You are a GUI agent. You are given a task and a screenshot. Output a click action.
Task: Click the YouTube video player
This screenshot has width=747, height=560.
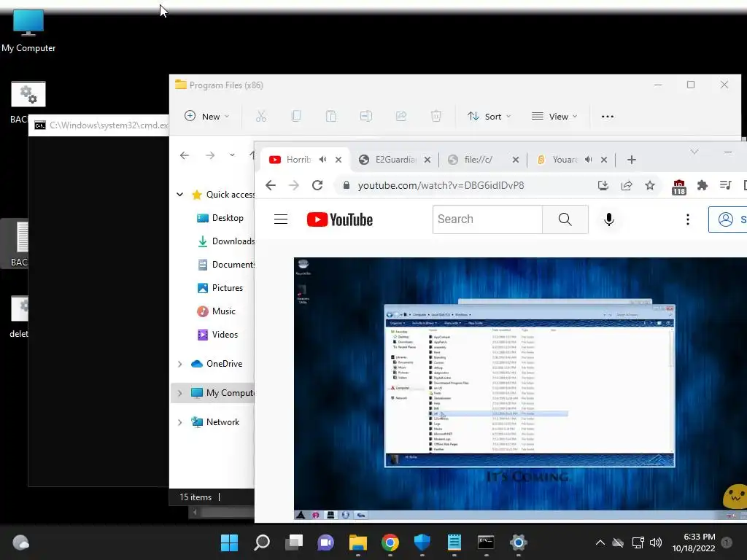[520, 389]
